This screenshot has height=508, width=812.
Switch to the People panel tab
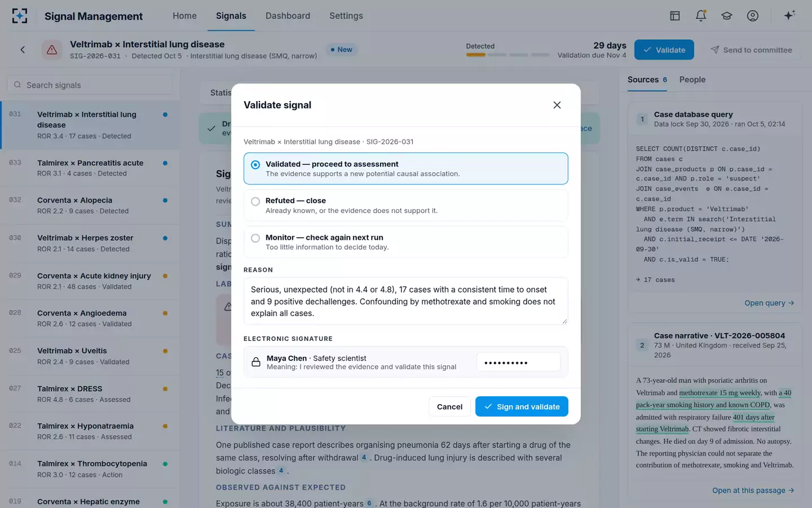[x=692, y=80]
